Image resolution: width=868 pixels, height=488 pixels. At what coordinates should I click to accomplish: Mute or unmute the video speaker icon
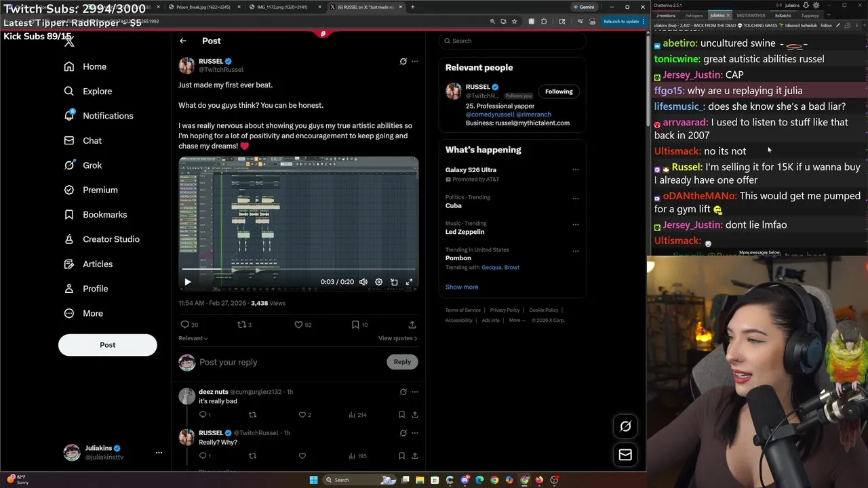pyautogui.click(x=363, y=282)
